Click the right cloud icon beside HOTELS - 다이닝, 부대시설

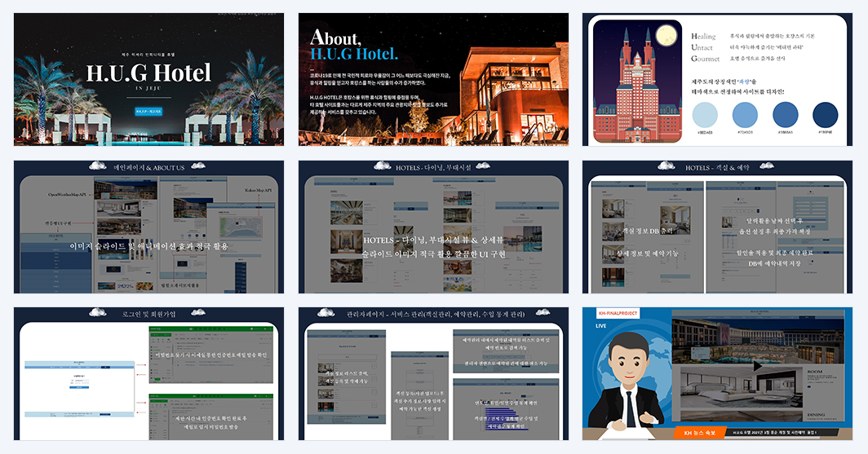pos(483,166)
